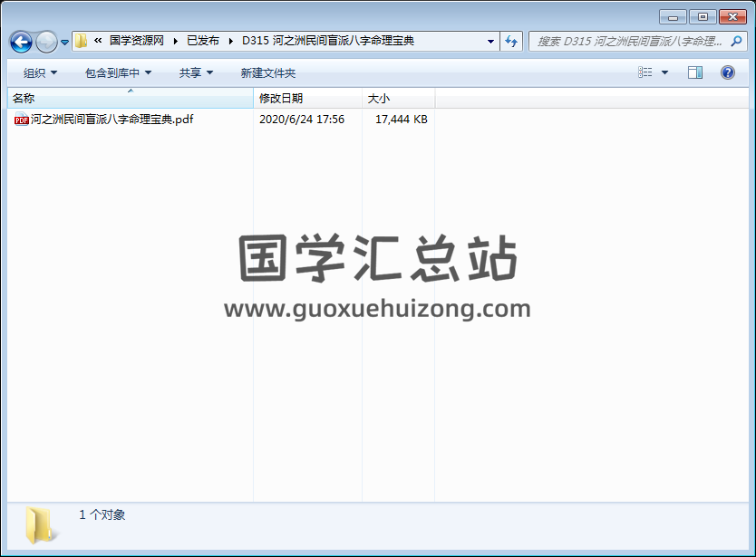Click folder icon in details pane
756x557 pixels.
pyautogui.click(x=41, y=525)
